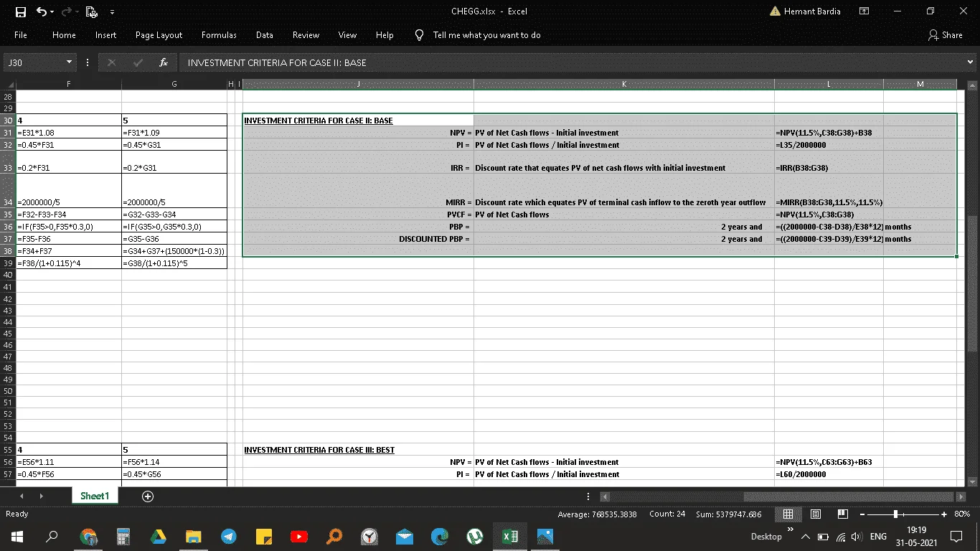Viewport: 980px width, 551px height.
Task: Click the account warning triangle icon
Action: (x=775, y=11)
